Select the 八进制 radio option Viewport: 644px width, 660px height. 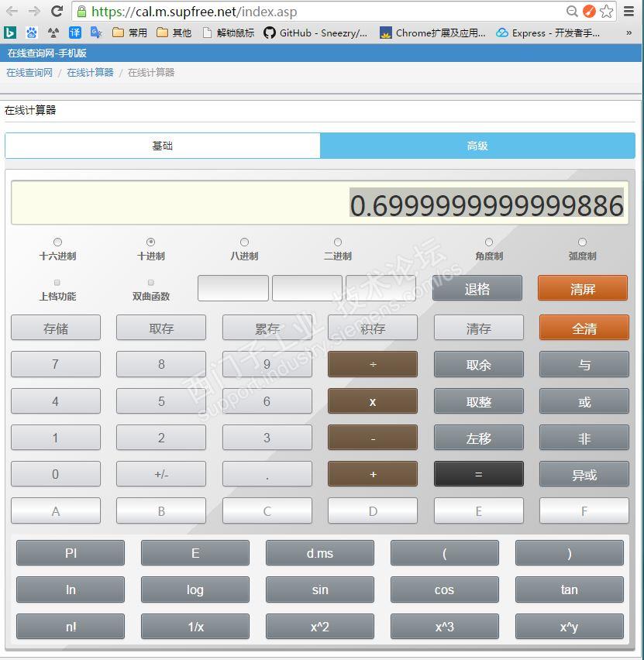[x=244, y=242]
